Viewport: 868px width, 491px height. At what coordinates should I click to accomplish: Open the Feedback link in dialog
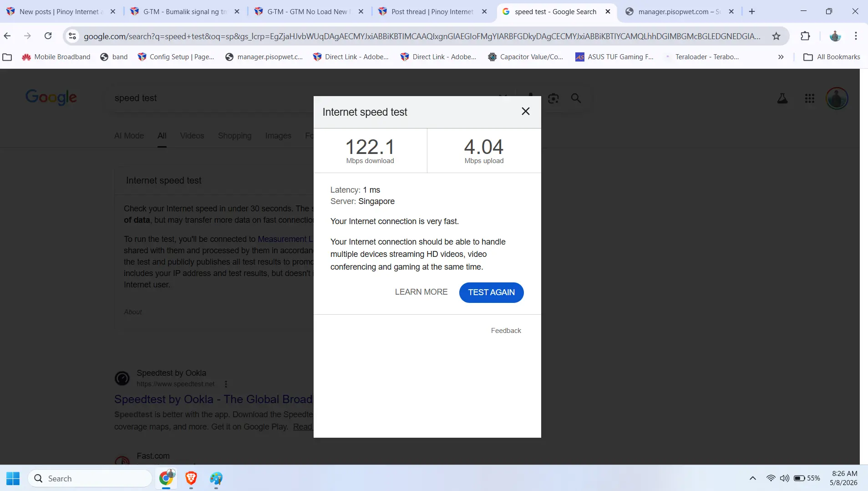506,331
